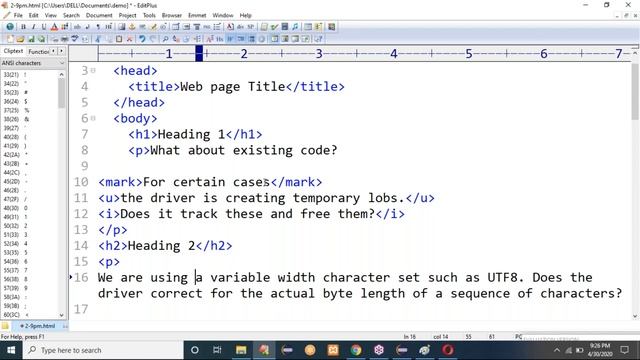Apply Italic tag from HTML toolbar
Image resolution: width=640 pixels, height=360 pixels.
33,27
